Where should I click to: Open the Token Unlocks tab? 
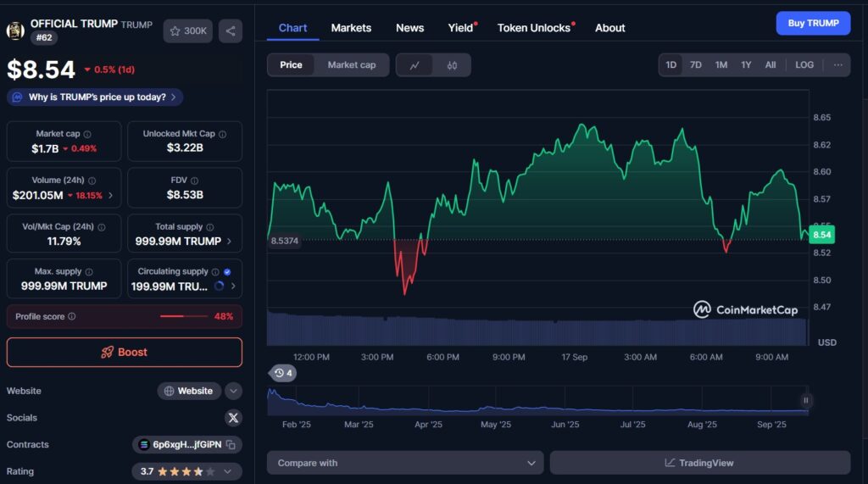(x=534, y=28)
